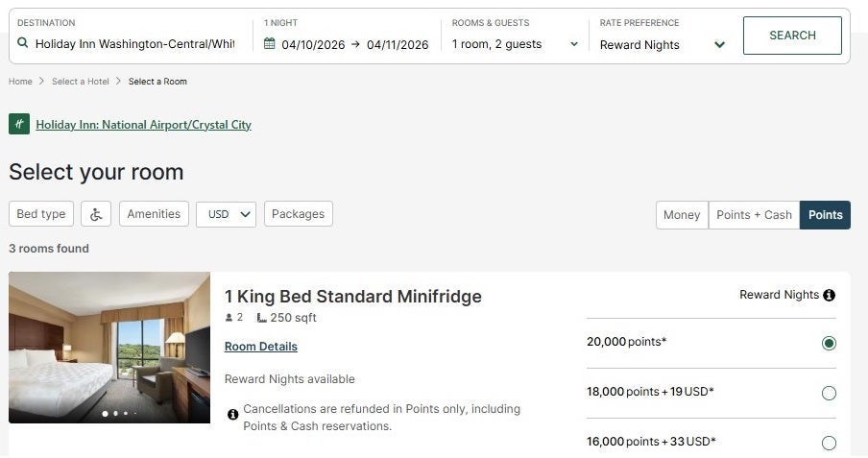
Task: Switch to the Money tab
Action: (x=682, y=215)
